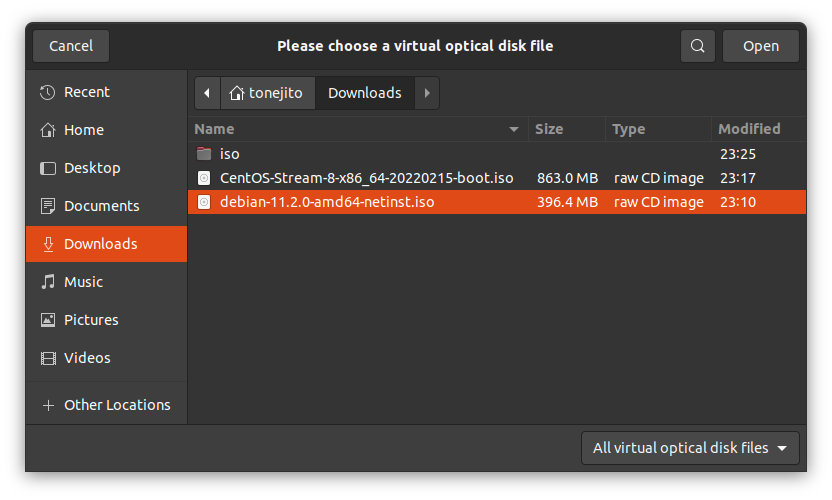Click the path bar left arrow
This screenshot has height=500, width=832.
pyautogui.click(x=207, y=93)
